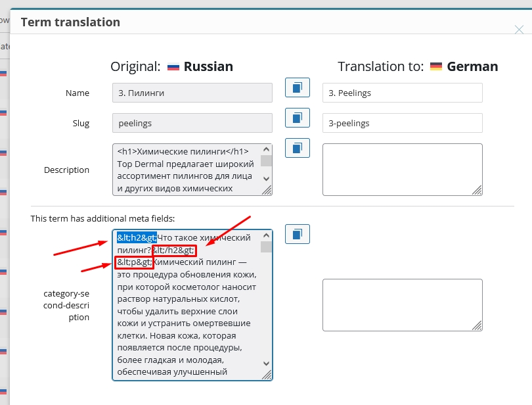The width and height of the screenshot is (532, 405).
Task: Click the 'Original:' heading text
Action: [x=135, y=66]
